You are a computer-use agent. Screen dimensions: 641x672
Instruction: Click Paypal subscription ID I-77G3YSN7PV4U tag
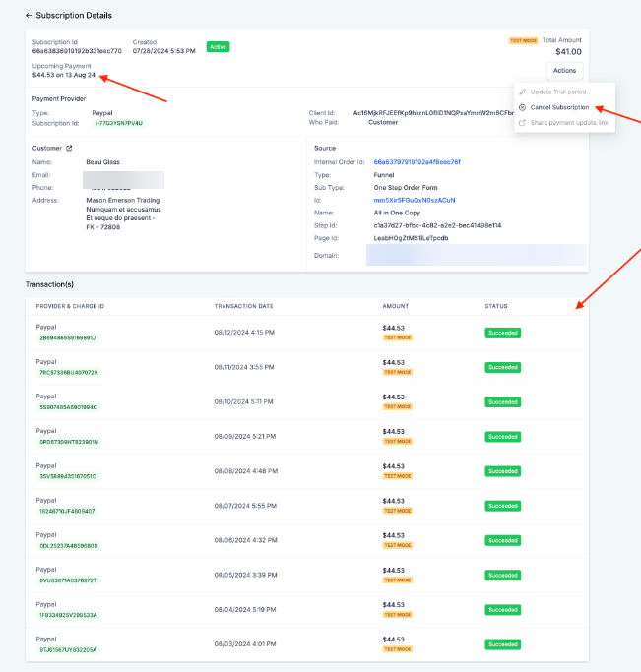pyautogui.click(x=119, y=123)
